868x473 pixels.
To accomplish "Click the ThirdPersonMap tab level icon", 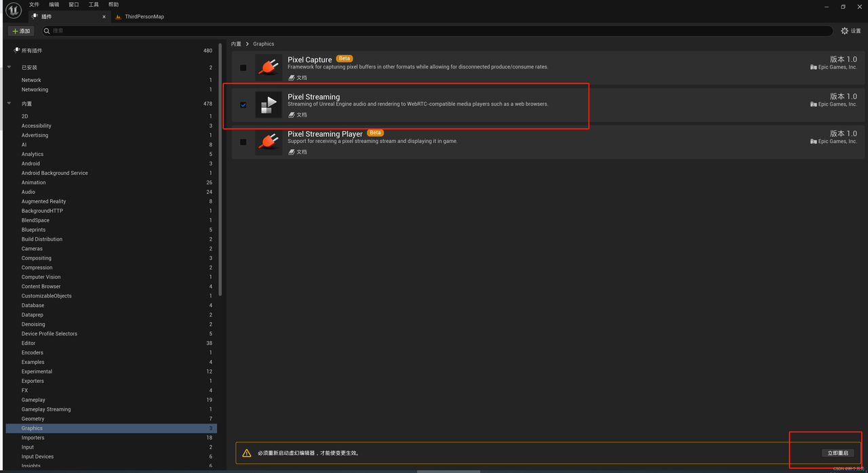I will coord(119,16).
